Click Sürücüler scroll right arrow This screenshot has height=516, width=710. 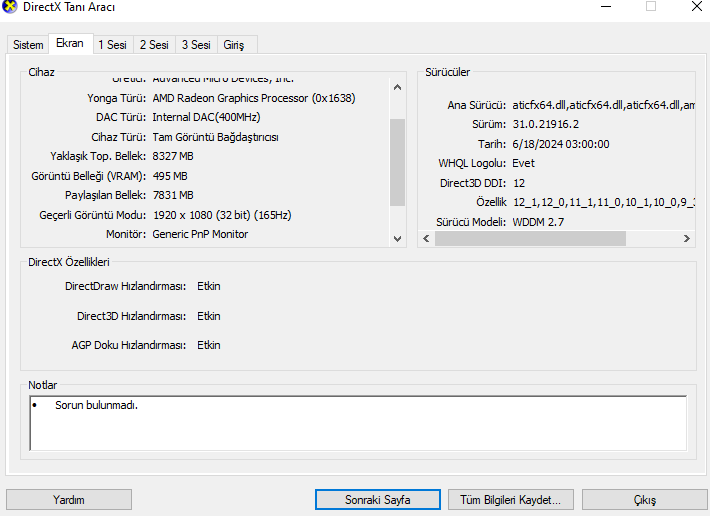tap(686, 239)
